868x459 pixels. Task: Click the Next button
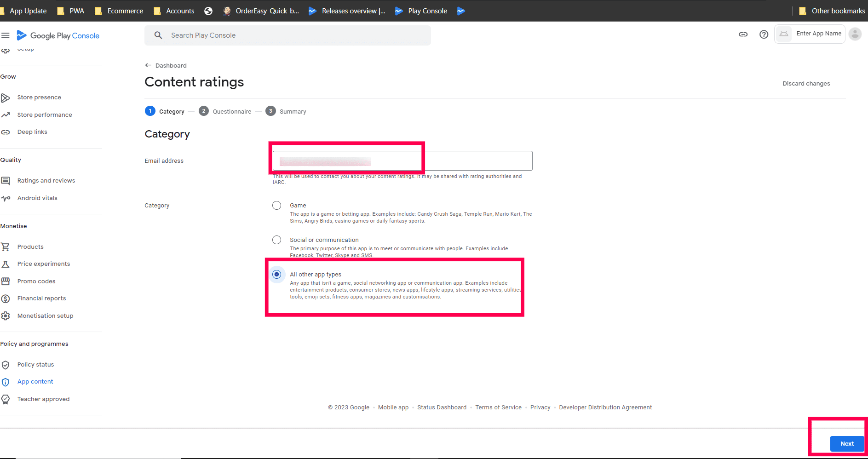[x=847, y=444]
